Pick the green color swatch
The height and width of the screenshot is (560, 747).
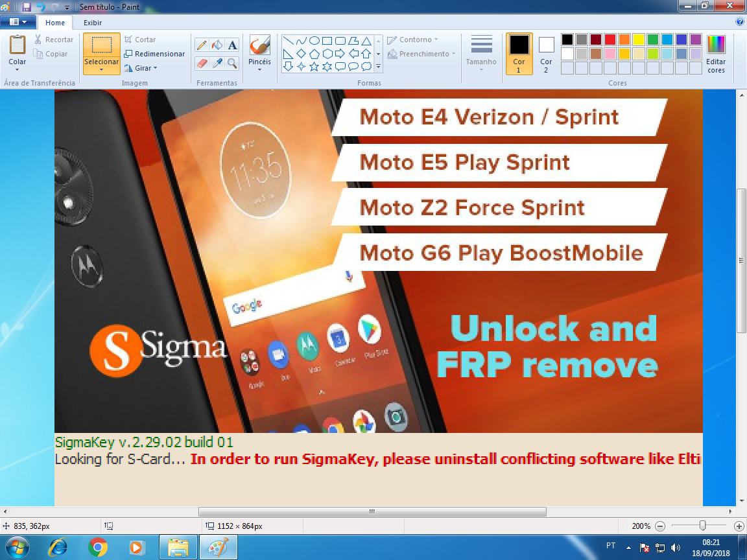click(x=653, y=40)
